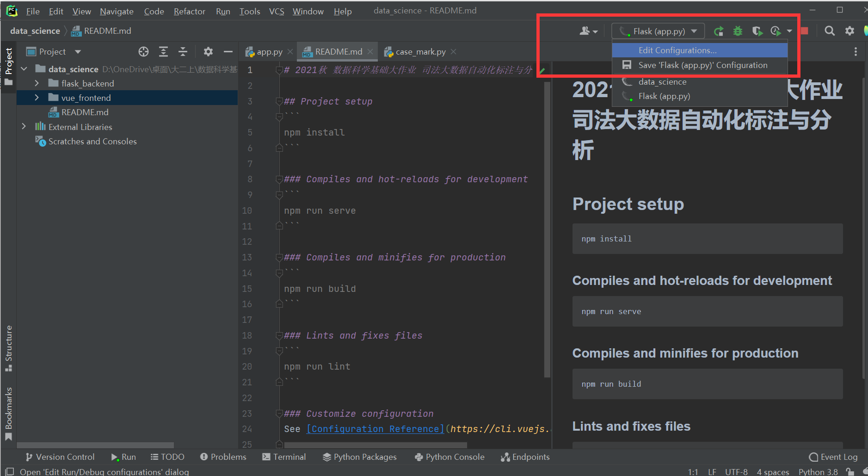Stop the running process with red square
868x476 pixels.
pos(804,31)
